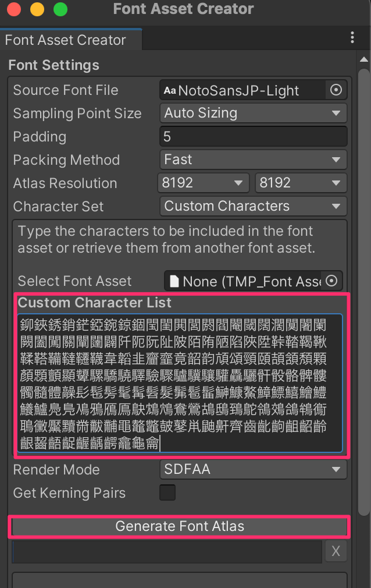Click the X clear button below Generate
This screenshot has width=371, height=588.
(336, 551)
